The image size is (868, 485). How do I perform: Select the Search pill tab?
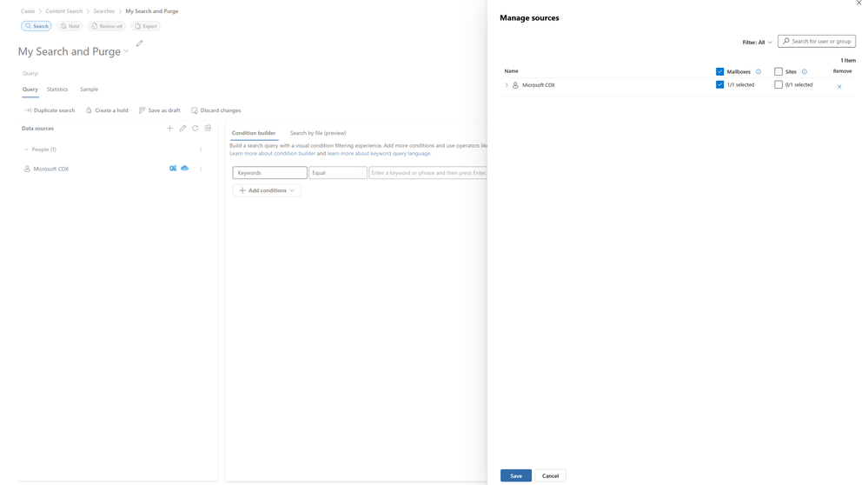[36, 26]
